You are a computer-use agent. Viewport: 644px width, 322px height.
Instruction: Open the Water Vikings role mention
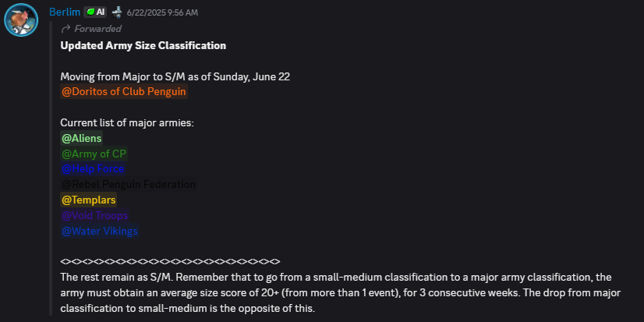99,231
